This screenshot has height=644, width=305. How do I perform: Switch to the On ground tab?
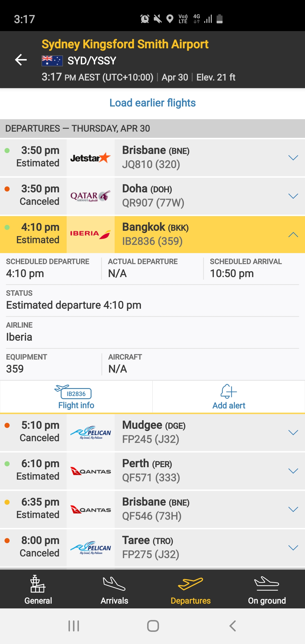(267, 589)
